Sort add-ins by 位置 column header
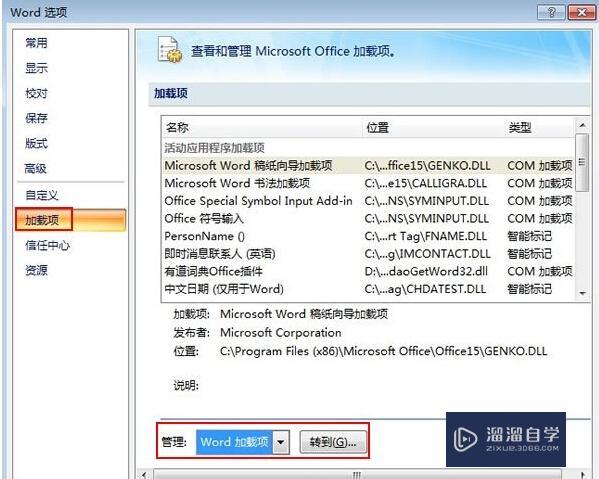This screenshot has height=479, width=599. [433, 127]
